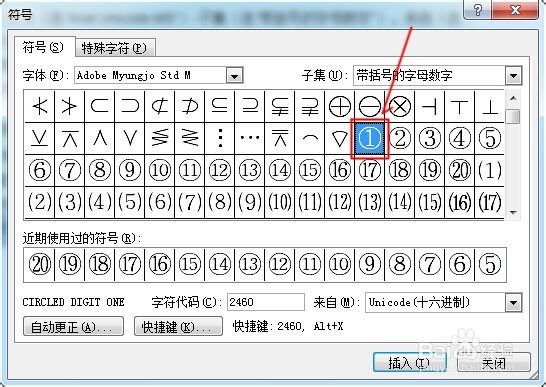The height and width of the screenshot is (387, 546).
Task: Choose the up tack symbol ⊥
Action: click(489, 106)
